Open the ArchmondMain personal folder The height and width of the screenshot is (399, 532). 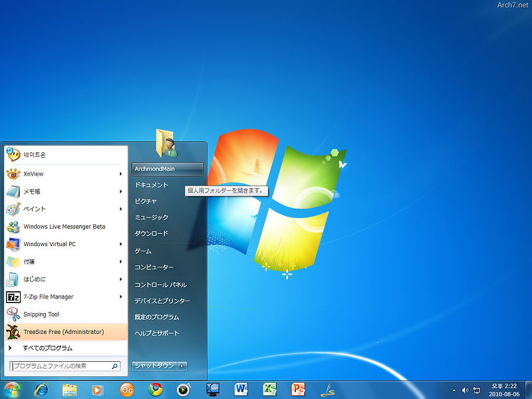pos(168,169)
